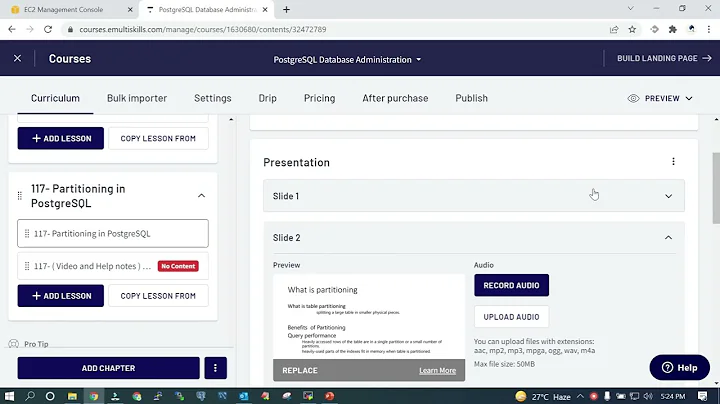720x404 pixels.
Task: Open the notifications center in the taskbar
Action: pos(703,396)
